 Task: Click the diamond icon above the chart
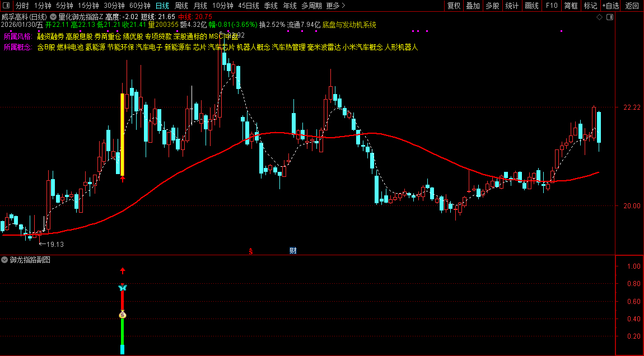coord(599,17)
